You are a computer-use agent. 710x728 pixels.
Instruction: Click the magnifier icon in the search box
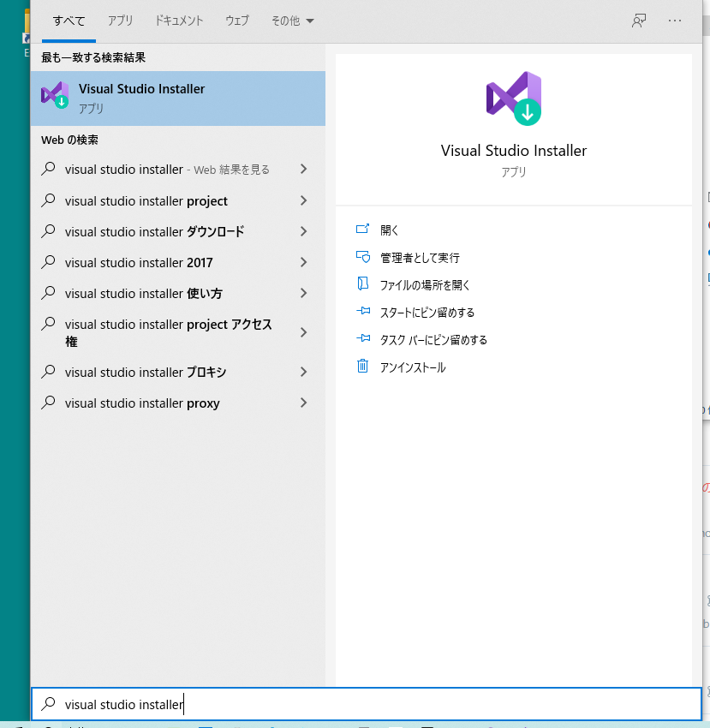(x=48, y=704)
